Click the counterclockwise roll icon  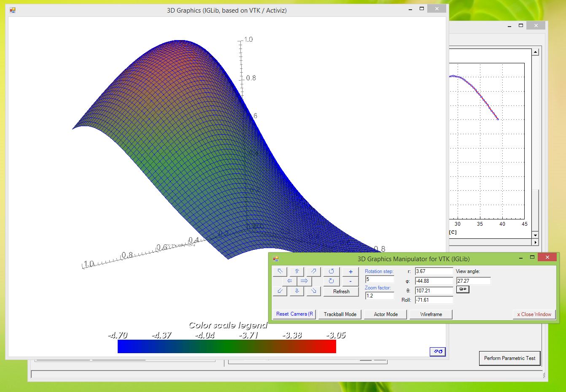click(332, 271)
